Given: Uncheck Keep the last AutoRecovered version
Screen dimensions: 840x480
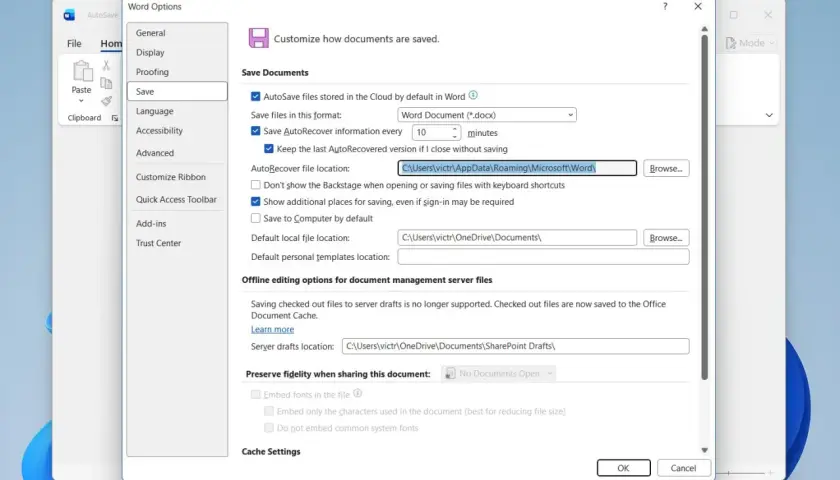Looking at the screenshot, I should point(269,149).
